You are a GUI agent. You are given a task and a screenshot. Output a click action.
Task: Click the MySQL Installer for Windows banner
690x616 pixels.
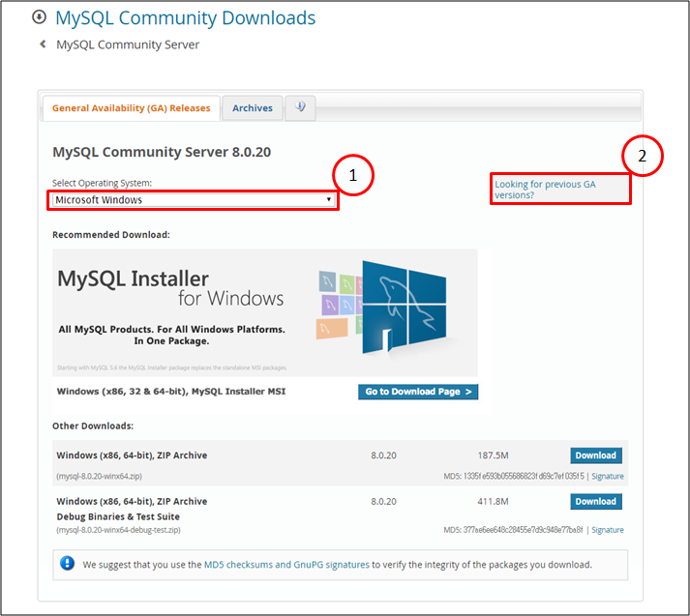pyautogui.click(x=265, y=312)
